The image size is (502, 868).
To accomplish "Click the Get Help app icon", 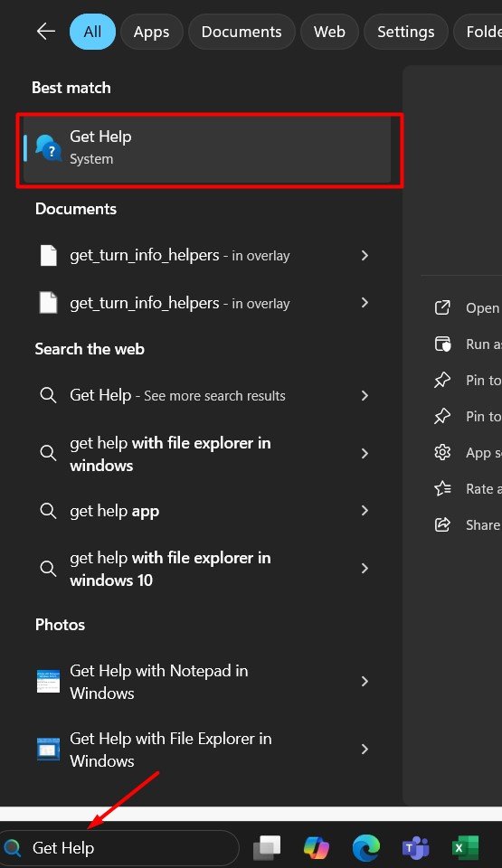I will tap(48, 148).
